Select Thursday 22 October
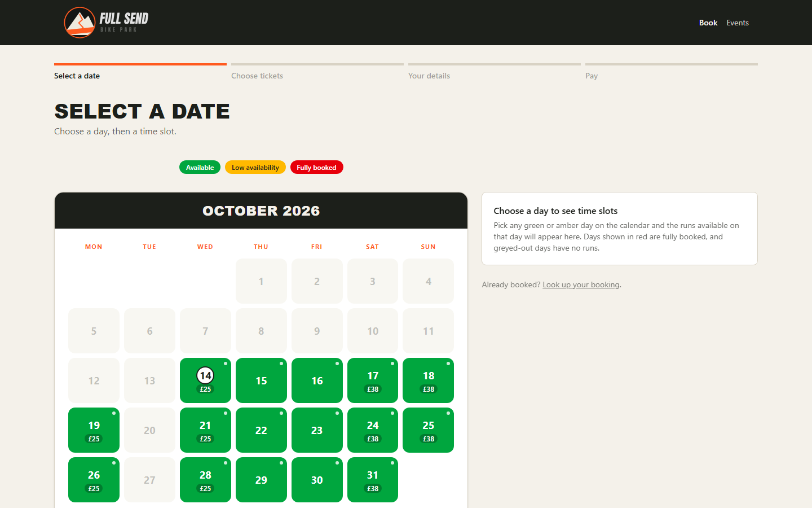This screenshot has height=508, width=812. [261, 430]
